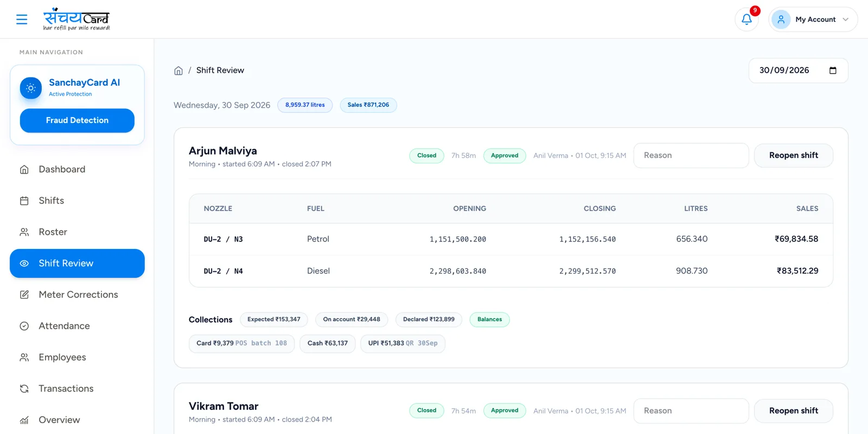Focus Reason field for Arjun Malviya
868x434 pixels.
coord(691,156)
